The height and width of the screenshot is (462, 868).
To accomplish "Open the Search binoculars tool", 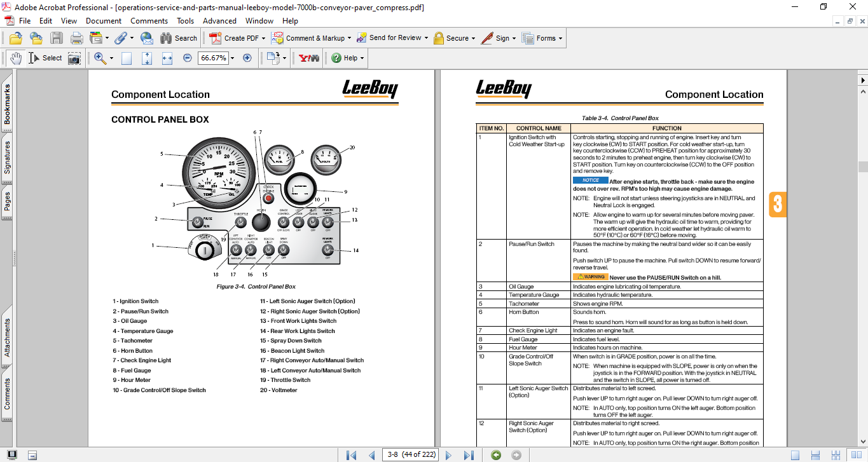I will 179,38.
